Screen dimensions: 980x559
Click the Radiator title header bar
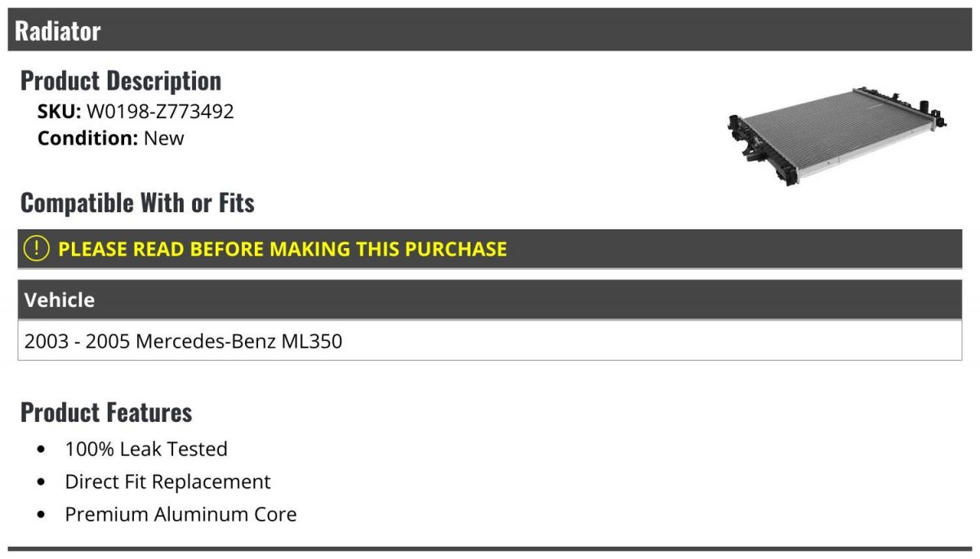490,30
